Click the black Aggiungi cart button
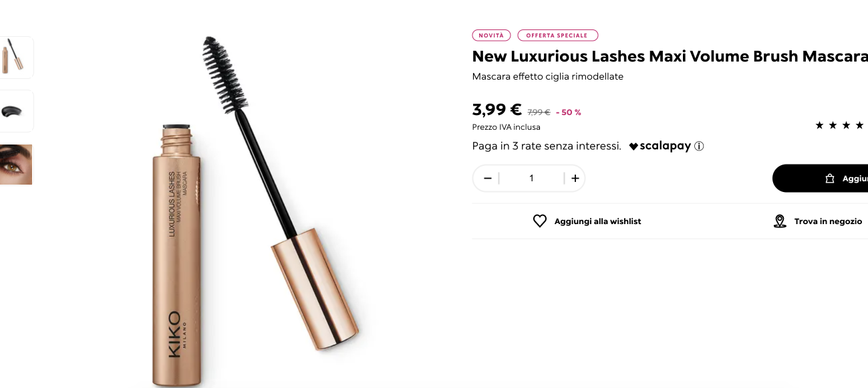The height and width of the screenshot is (388, 868). pos(820,178)
